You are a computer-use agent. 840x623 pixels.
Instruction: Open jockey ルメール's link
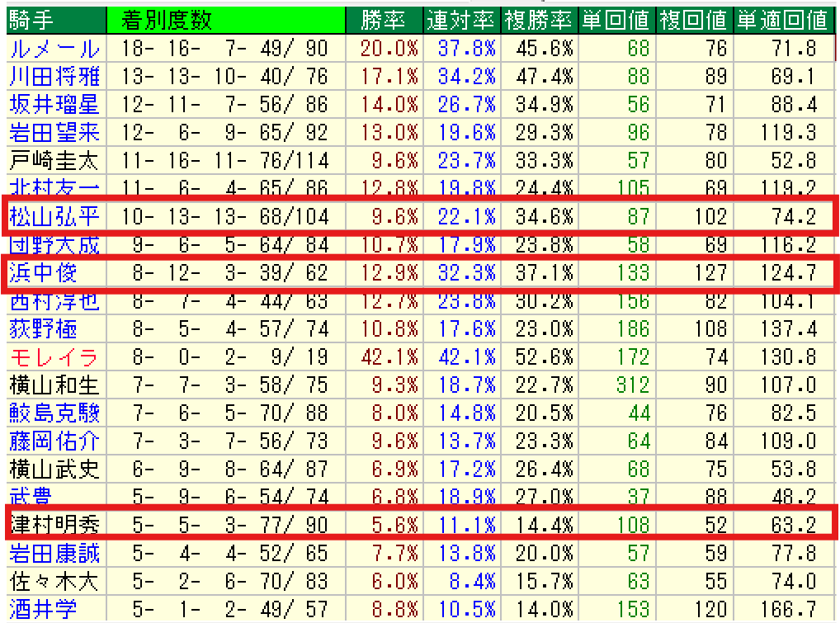54,48
